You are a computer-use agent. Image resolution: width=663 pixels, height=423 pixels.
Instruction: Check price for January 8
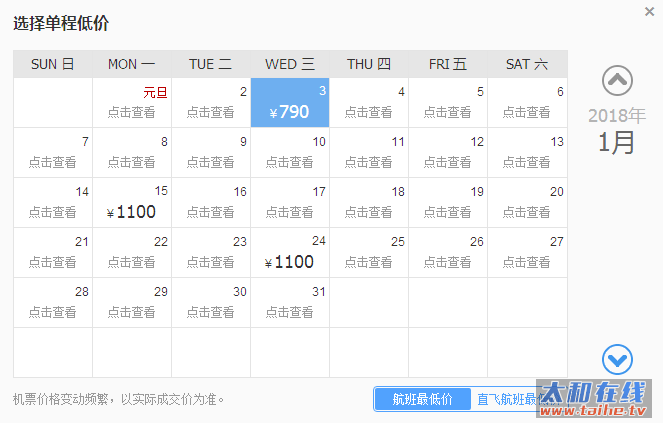tap(132, 153)
